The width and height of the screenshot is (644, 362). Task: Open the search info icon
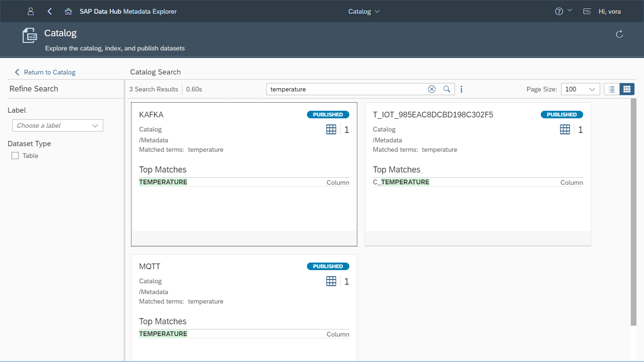coord(461,89)
